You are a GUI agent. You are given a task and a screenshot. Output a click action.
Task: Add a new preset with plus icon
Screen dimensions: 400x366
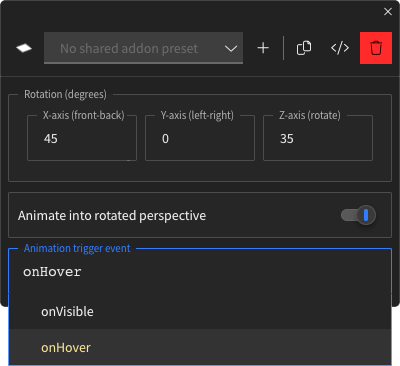click(x=263, y=48)
